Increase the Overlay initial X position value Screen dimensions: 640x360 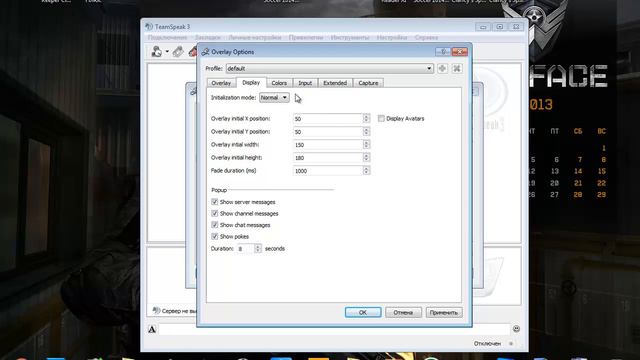tap(366, 116)
